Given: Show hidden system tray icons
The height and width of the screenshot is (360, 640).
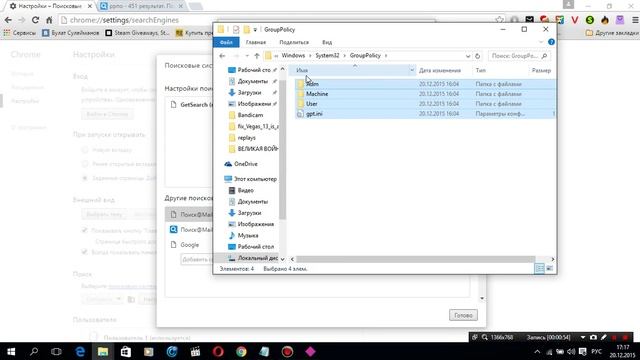Looking at the screenshot, I should [x=537, y=351].
